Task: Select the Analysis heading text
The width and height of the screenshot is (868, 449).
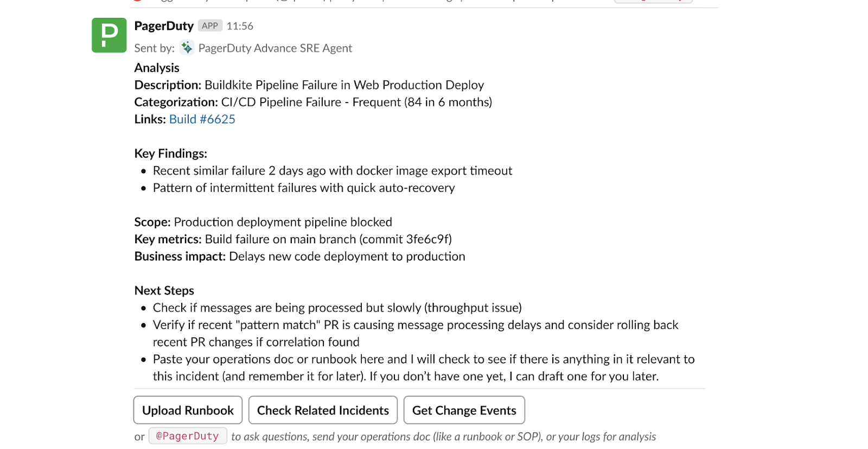Action: click(x=157, y=67)
